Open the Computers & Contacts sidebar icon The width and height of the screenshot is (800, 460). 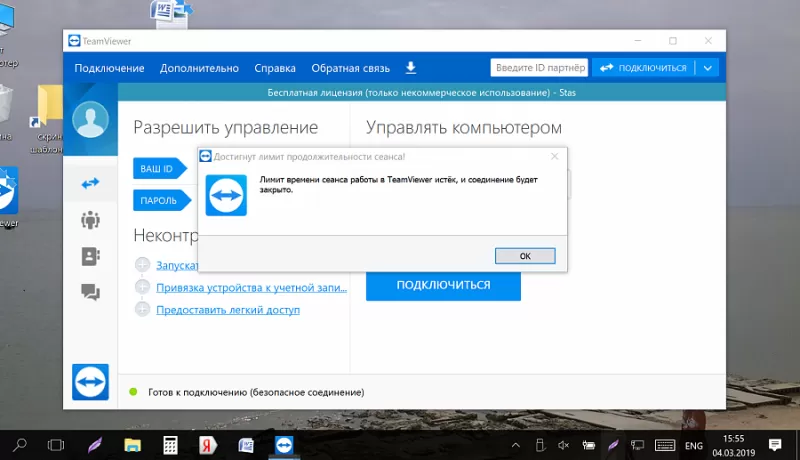coord(90,256)
